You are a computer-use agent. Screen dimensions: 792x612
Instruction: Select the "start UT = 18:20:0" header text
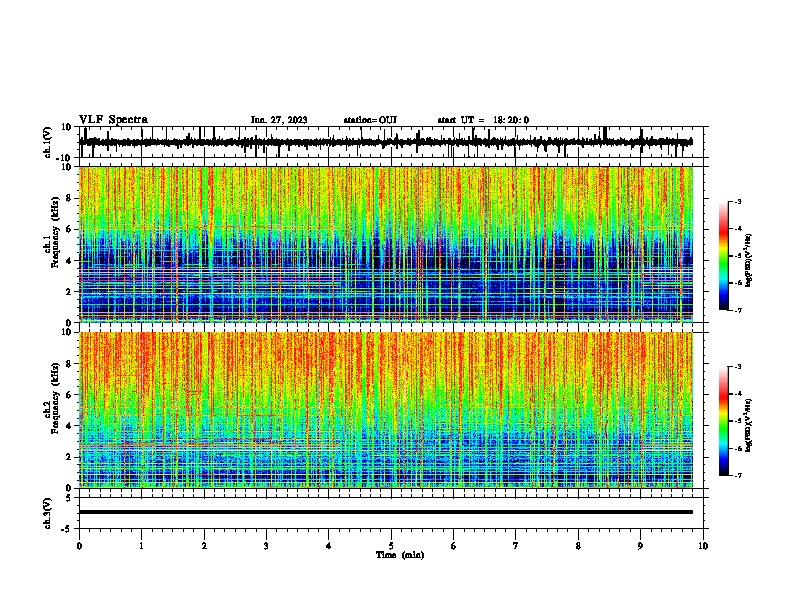[x=483, y=120]
